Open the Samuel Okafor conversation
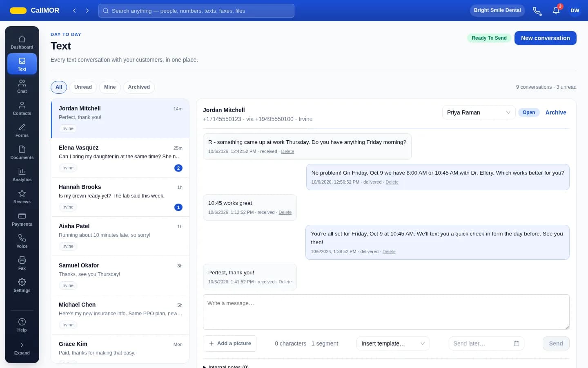Image resolution: width=588 pixels, height=368 pixels. click(120, 276)
